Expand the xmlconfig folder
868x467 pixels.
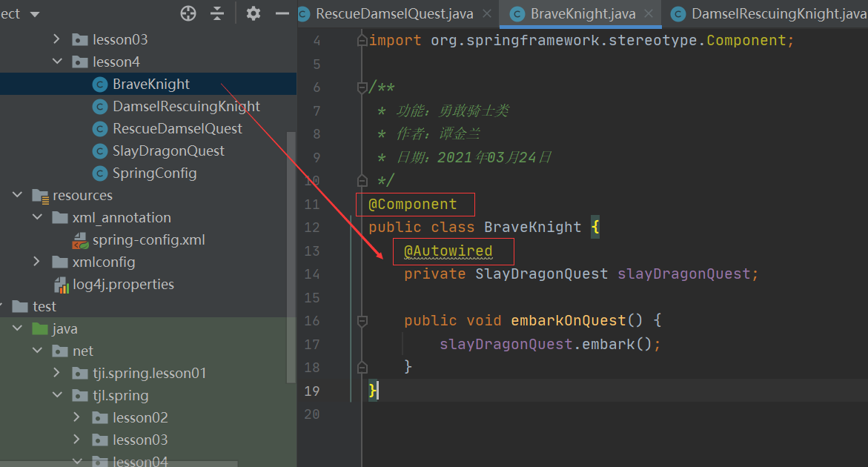(36, 262)
